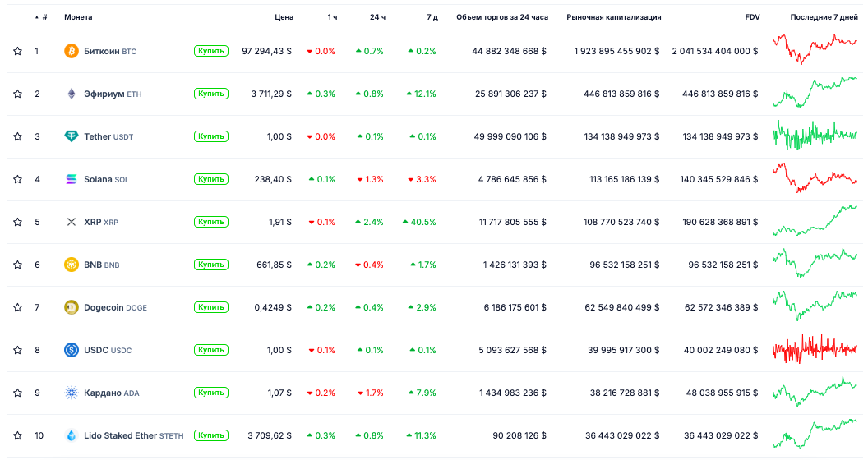Toggle favorite star for Bitcoin row

click(x=17, y=51)
